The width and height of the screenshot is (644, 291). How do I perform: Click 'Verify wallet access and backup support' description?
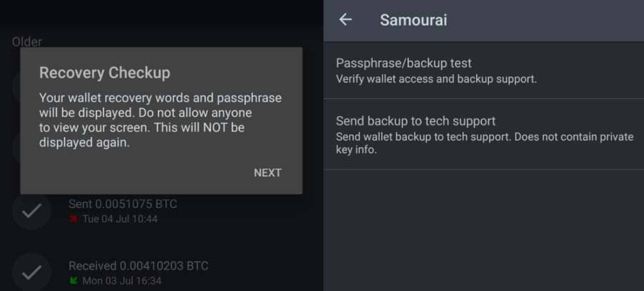(x=436, y=78)
